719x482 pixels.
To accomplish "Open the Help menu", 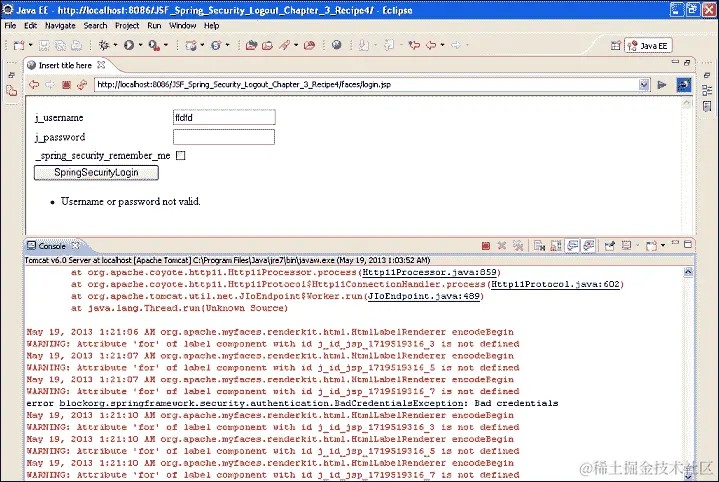I will coord(211,26).
